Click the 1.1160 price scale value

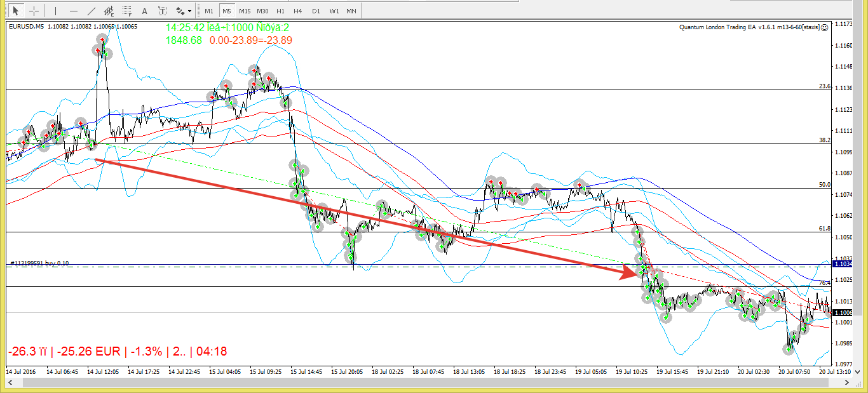844,46
